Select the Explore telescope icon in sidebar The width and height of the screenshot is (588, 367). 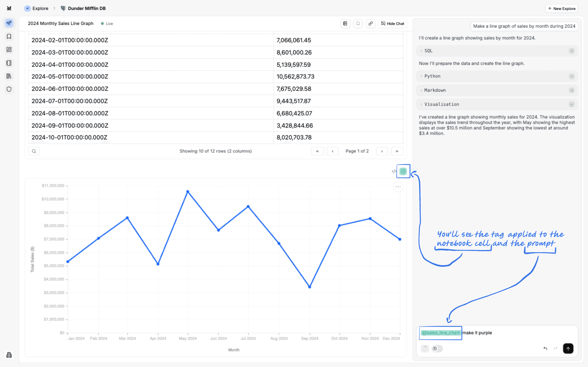click(9, 23)
